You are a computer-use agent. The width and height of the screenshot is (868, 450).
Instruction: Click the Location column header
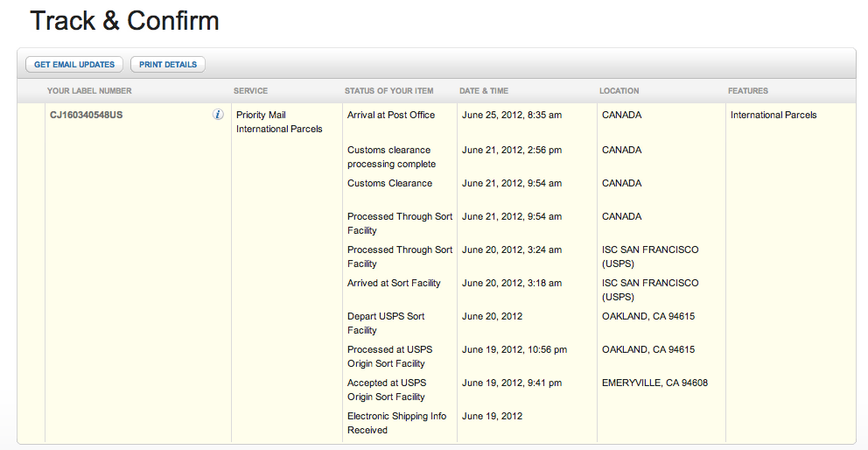click(619, 91)
